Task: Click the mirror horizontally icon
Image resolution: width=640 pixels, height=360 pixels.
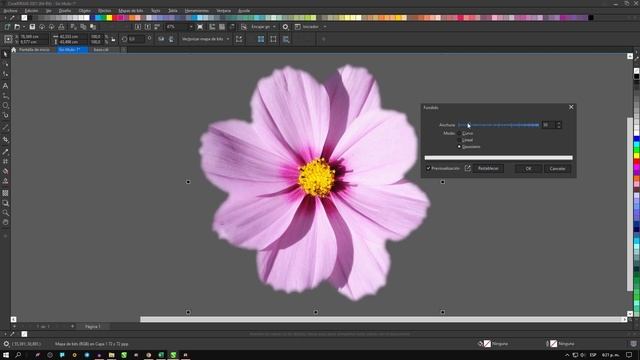Action: 161,39
